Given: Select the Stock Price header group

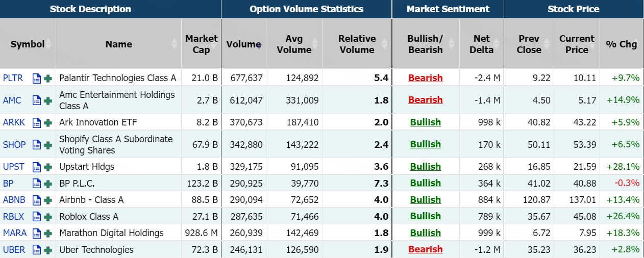Looking at the screenshot, I should tap(574, 9).
